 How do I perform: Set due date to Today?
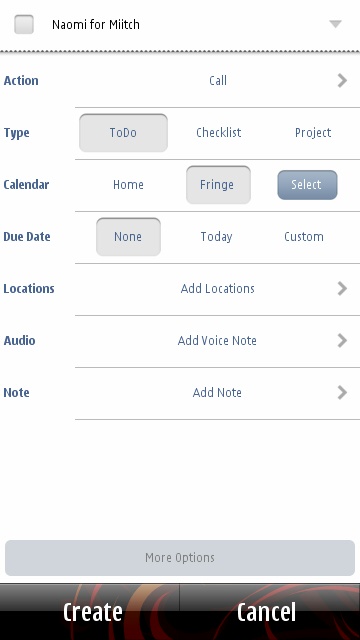(216, 237)
